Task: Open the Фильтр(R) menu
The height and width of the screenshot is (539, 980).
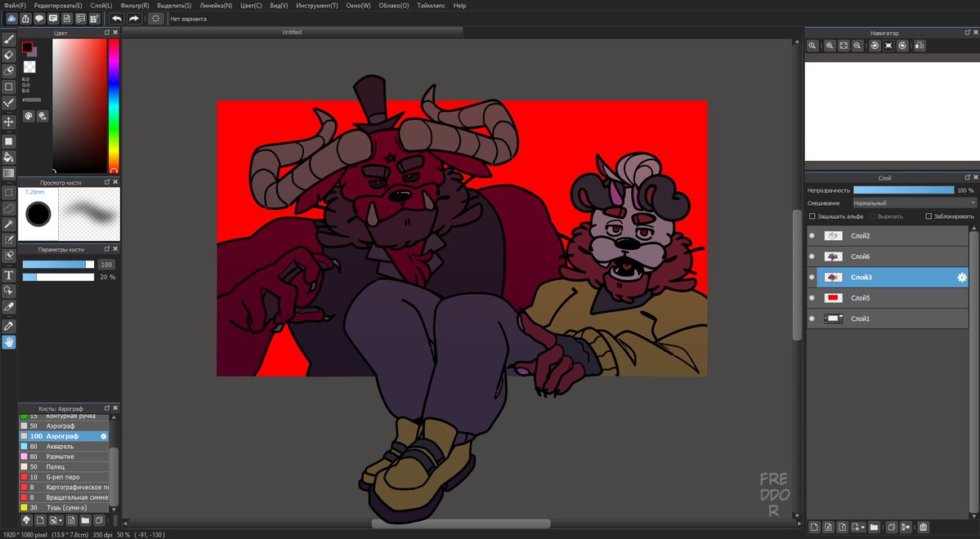Action: click(x=134, y=6)
